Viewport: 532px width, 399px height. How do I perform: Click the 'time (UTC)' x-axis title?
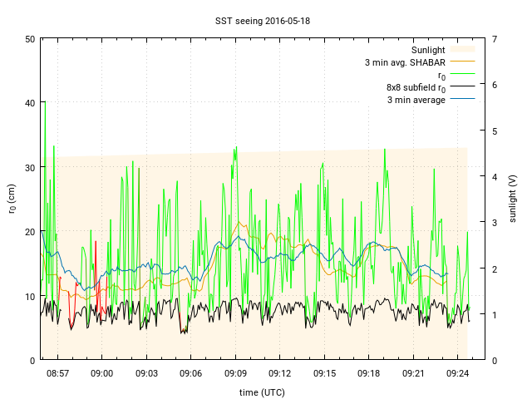(x=261, y=392)
